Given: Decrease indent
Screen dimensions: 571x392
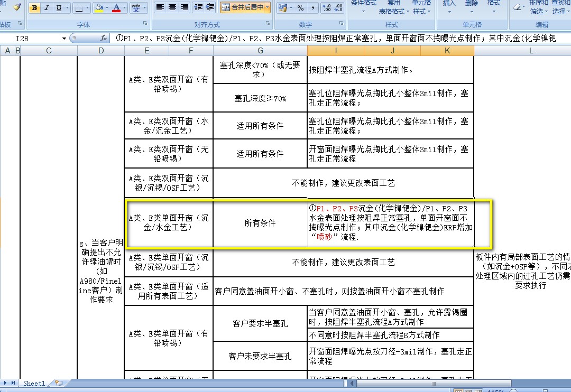Looking at the screenshot, I should click(x=198, y=7).
